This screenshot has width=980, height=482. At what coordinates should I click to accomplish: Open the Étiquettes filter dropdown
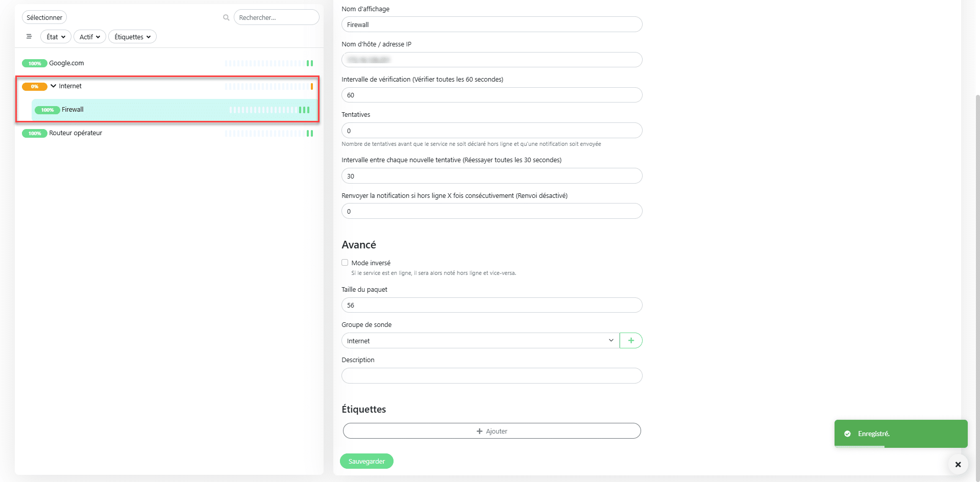pyautogui.click(x=132, y=37)
